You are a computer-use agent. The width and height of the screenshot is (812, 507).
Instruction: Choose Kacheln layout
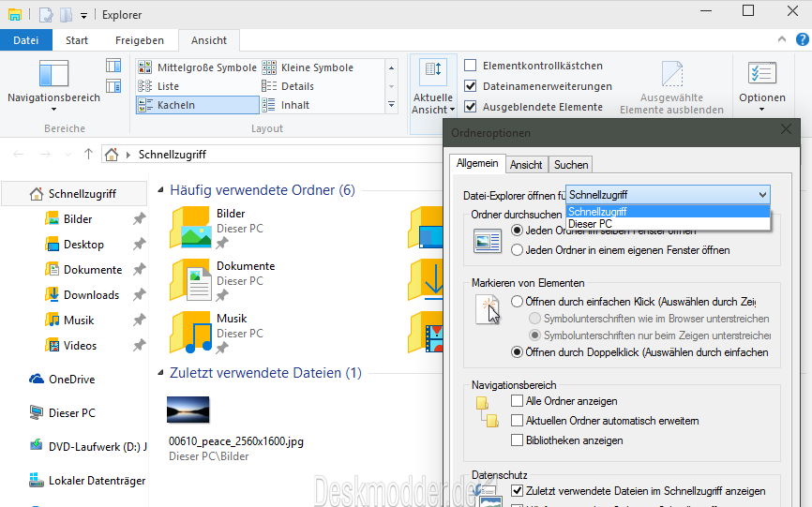tap(197, 105)
